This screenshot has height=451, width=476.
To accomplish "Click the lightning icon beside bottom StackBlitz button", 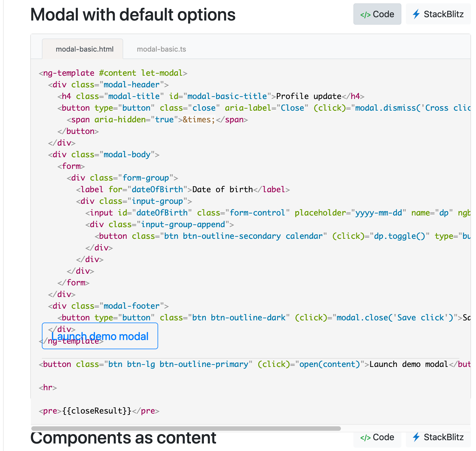I will point(416,437).
